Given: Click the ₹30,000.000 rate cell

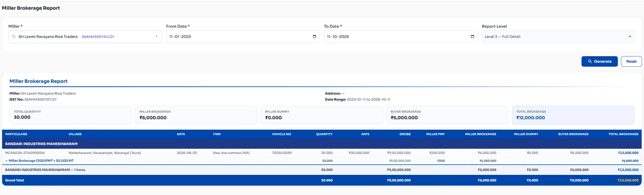Looking at the screenshot, I should (x=359, y=153).
